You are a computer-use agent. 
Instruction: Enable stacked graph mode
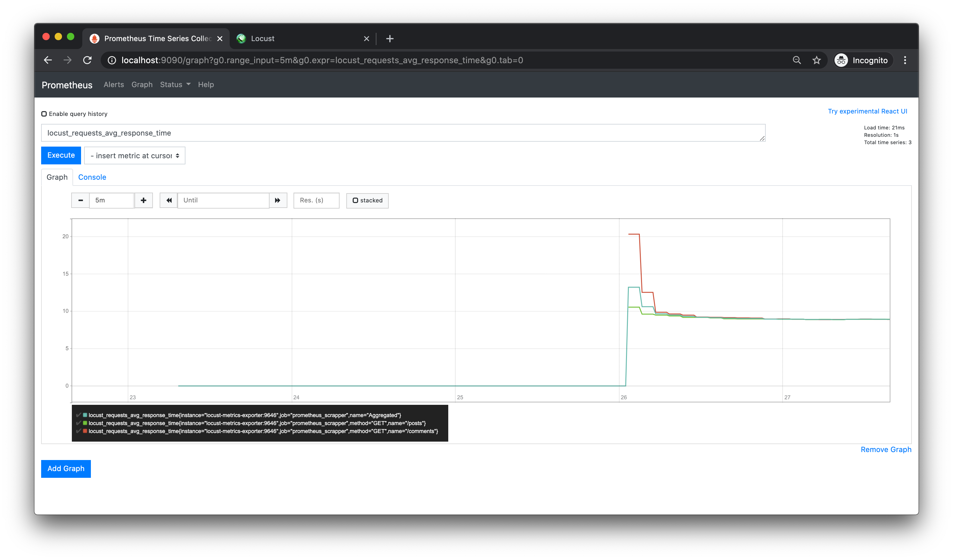click(x=355, y=200)
